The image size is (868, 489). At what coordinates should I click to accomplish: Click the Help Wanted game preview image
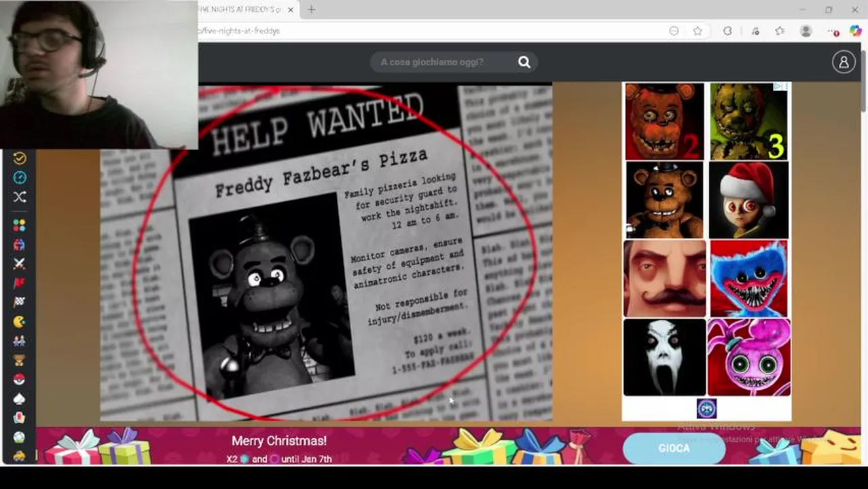tap(326, 252)
